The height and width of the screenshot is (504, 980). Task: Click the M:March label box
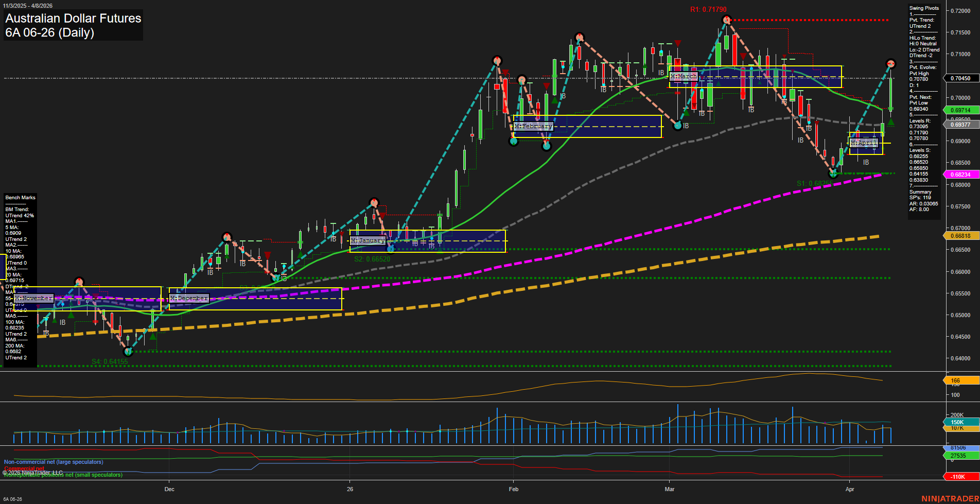(683, 76)
